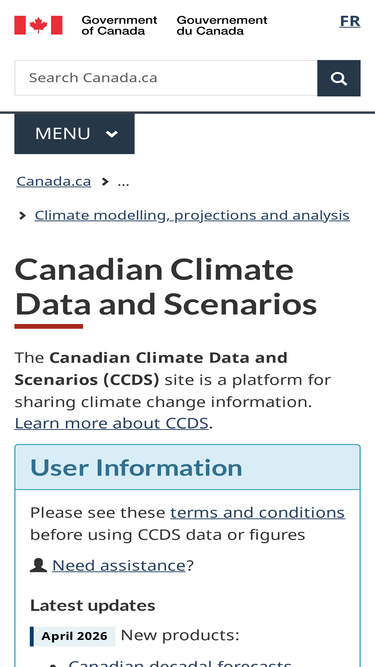Expand the breadcrumb ellipsis
This screenshot has height=667, width=375.
(123, 182)
